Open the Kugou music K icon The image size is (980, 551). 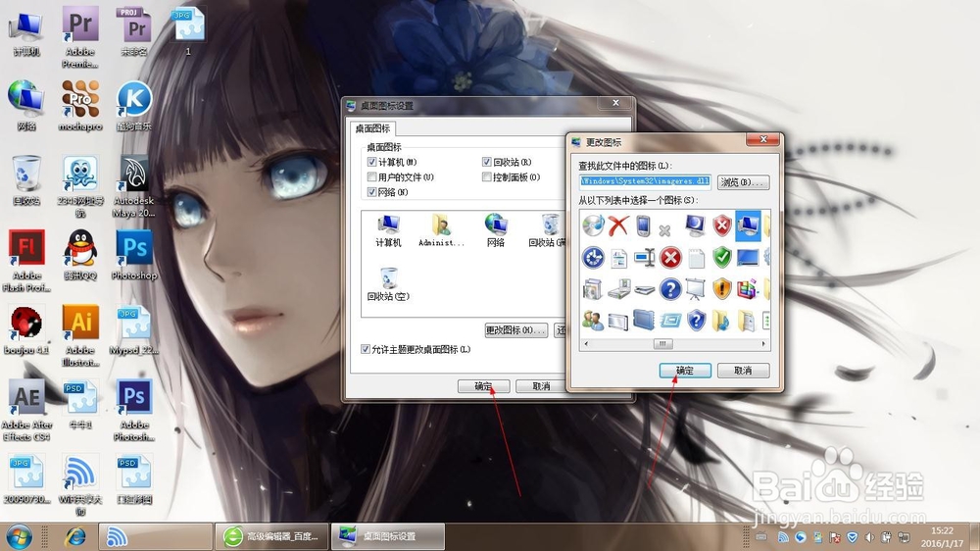(x=134, y=106)
